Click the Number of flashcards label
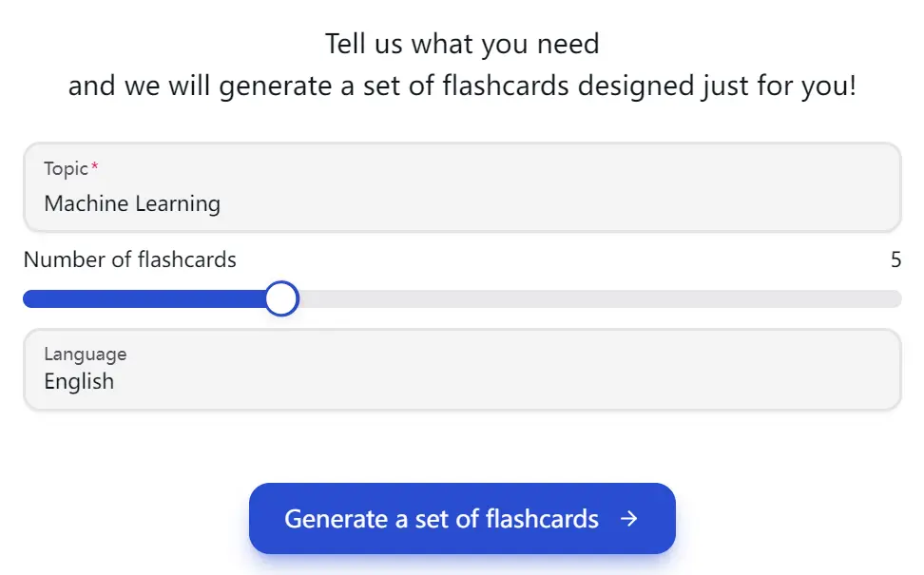This screenshot has height=575, width=924. tap(129, 259)
